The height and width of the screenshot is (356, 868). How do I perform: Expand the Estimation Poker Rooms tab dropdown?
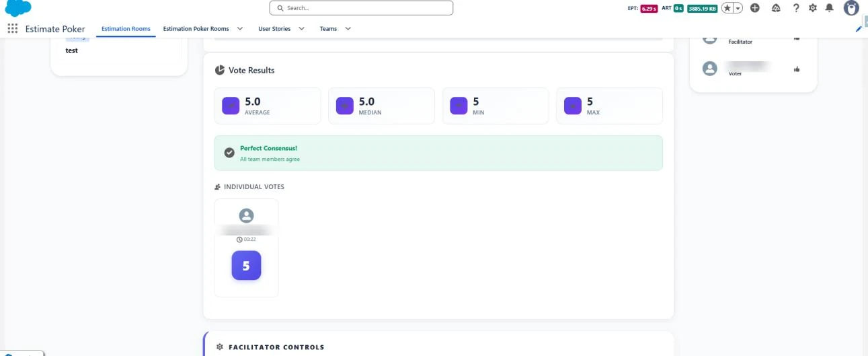pos(240,29)
